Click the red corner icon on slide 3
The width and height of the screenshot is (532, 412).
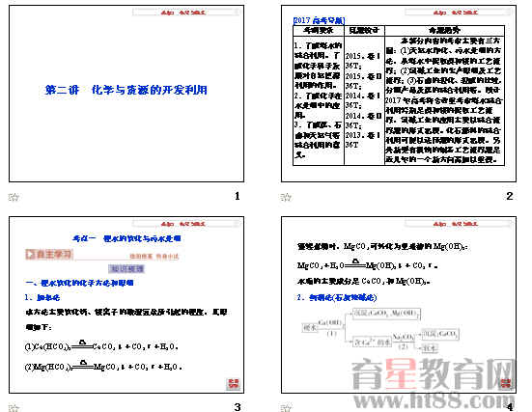[233, 383]
